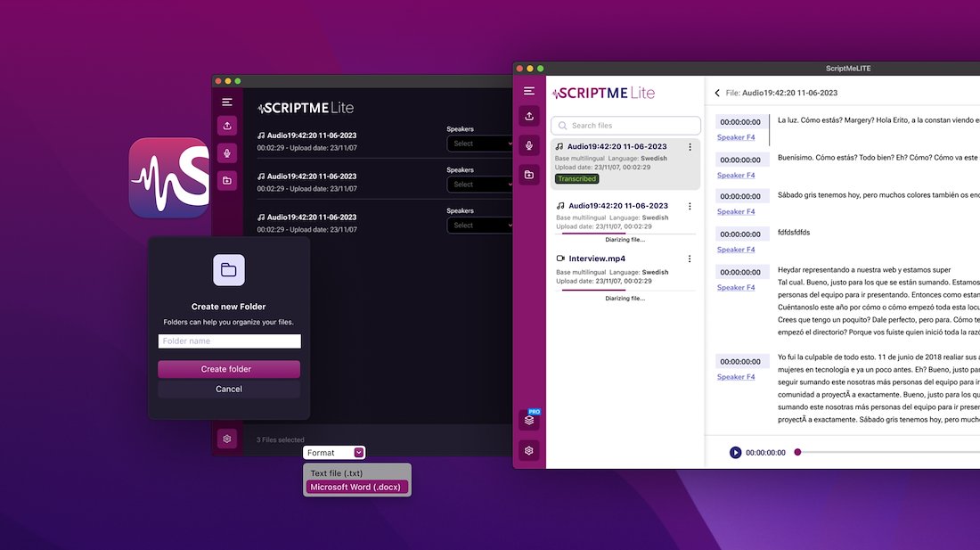Select first Audio19:42:20 row in dark window

tap(384, 141)
